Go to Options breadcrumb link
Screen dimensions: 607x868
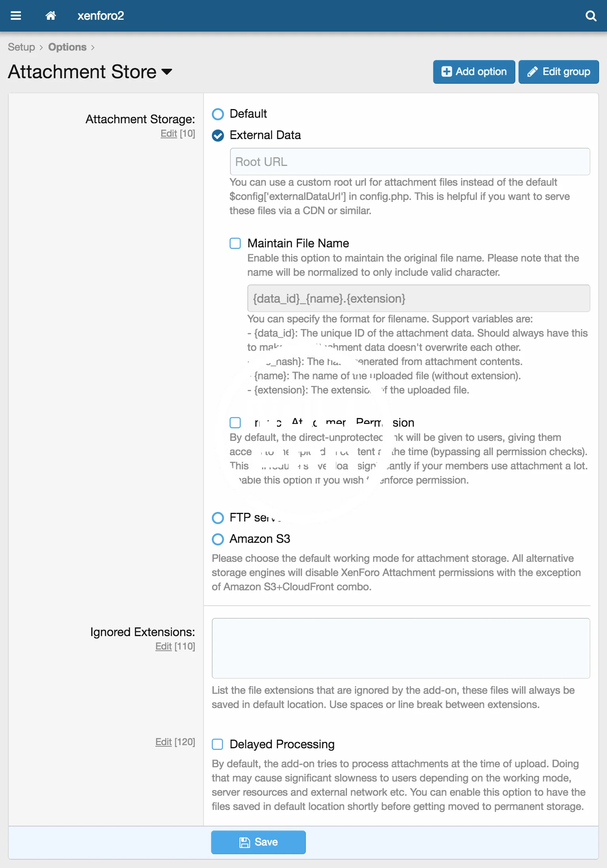coord(67,47)
